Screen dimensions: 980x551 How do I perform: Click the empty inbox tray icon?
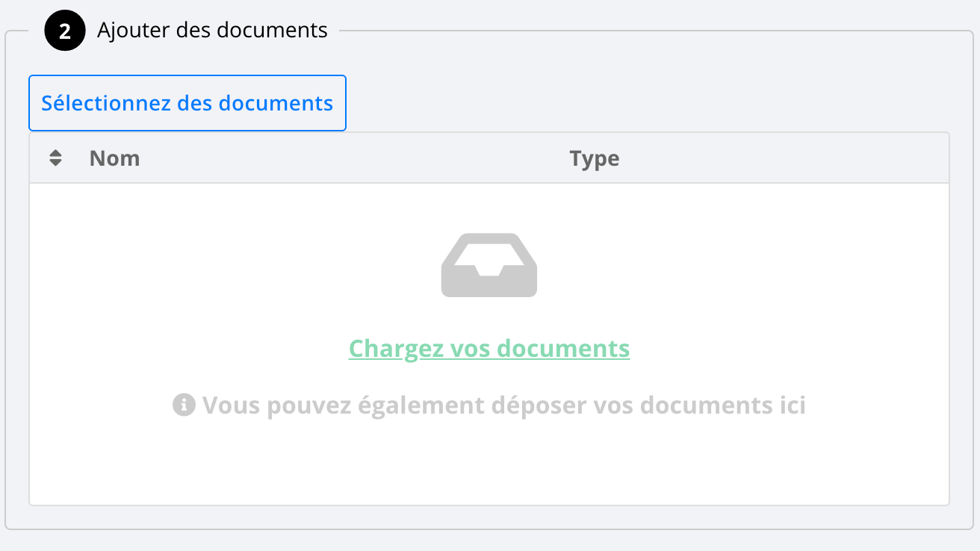[x=489, y=265]
